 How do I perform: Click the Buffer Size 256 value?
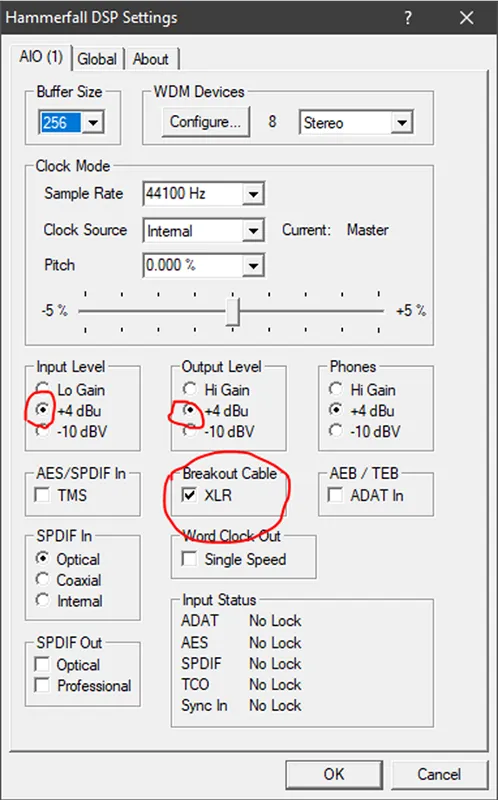60,123
